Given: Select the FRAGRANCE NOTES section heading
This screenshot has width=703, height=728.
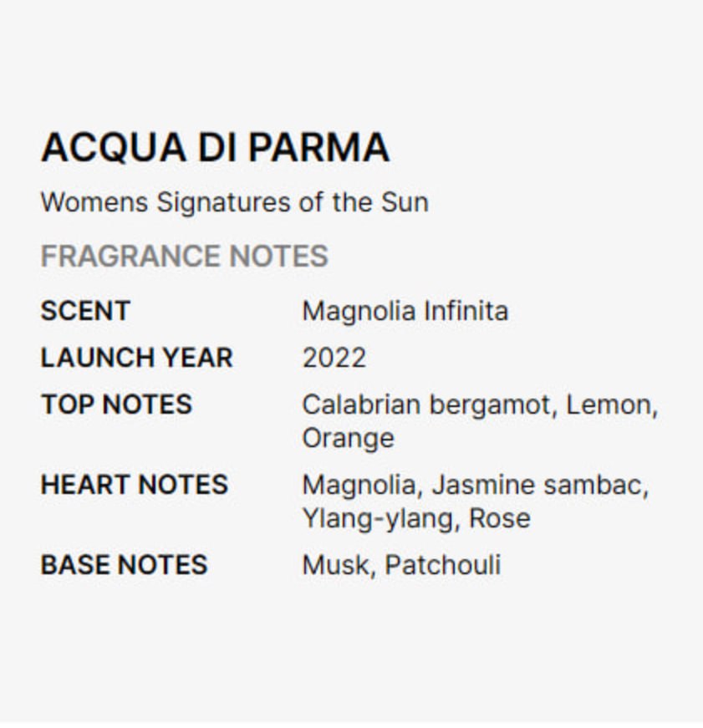Looking at the screenshot, I should click(x=185, y=257).
